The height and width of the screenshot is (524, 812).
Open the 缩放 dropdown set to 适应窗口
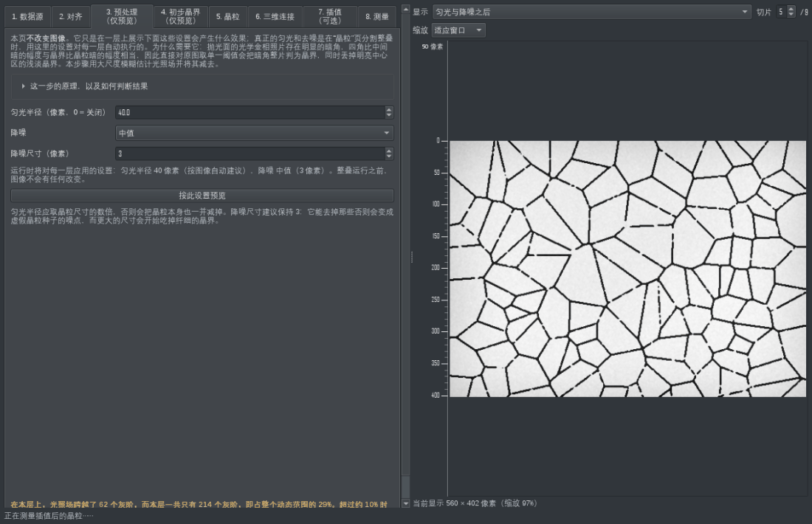[x=458, y=30]
